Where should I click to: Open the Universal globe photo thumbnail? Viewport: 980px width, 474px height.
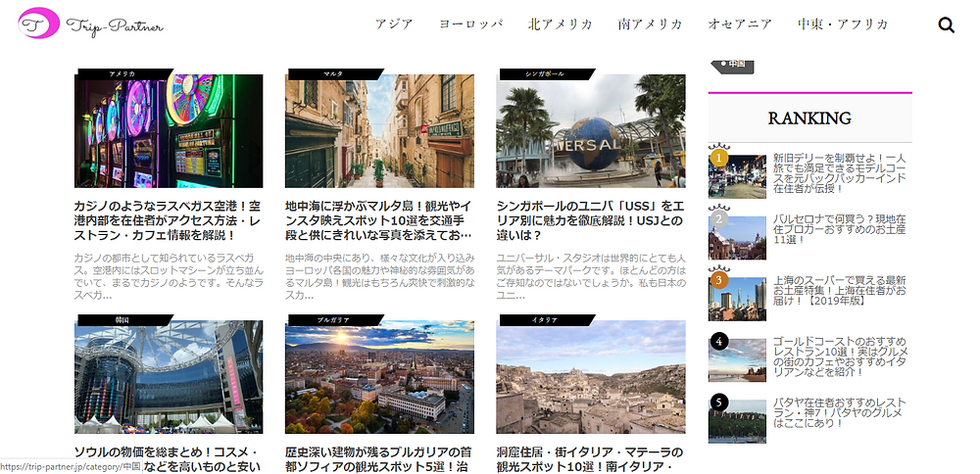[x=591, y=131]
